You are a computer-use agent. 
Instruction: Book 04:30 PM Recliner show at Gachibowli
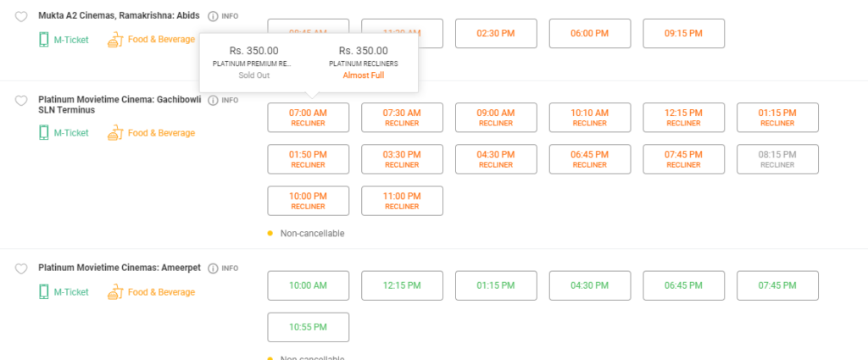tap(496, 159)
